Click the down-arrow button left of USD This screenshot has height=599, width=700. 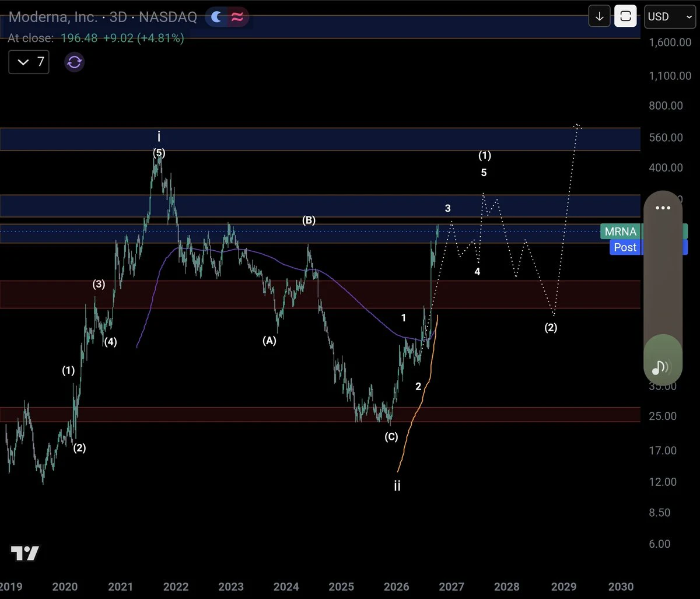point(599,17)
